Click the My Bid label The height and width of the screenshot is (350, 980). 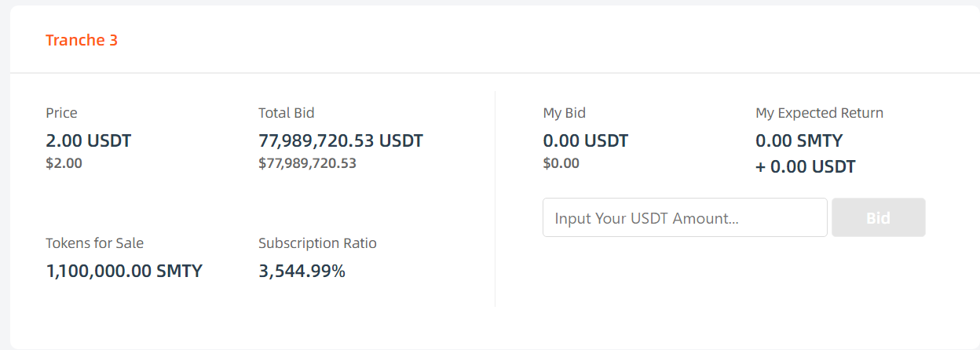point(564,113)
